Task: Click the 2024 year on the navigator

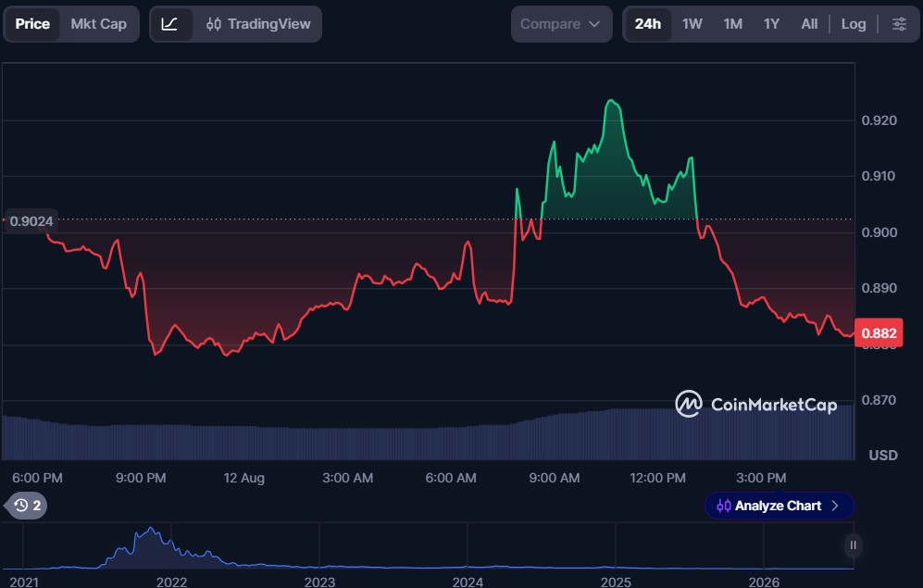Action: (x=468, y=582)
